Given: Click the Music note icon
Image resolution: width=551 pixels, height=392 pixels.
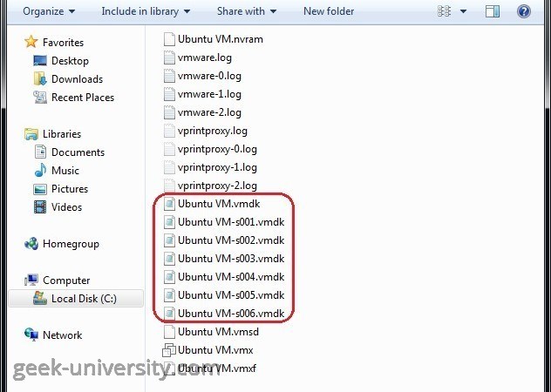Looking at the screenshot, I should tap(40, 171).
